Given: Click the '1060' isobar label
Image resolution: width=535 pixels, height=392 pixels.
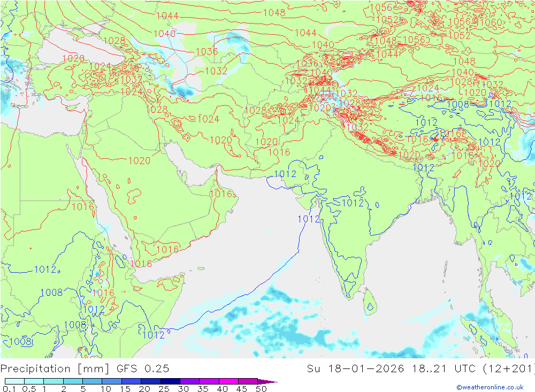Looking at the screenshot, I should point(490,22).
